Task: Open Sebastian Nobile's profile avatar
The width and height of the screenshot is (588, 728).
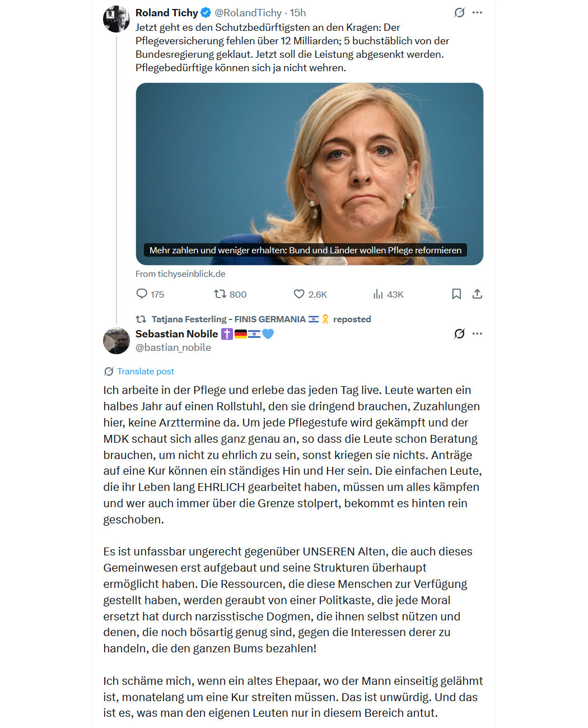Action: pos(116,341)
